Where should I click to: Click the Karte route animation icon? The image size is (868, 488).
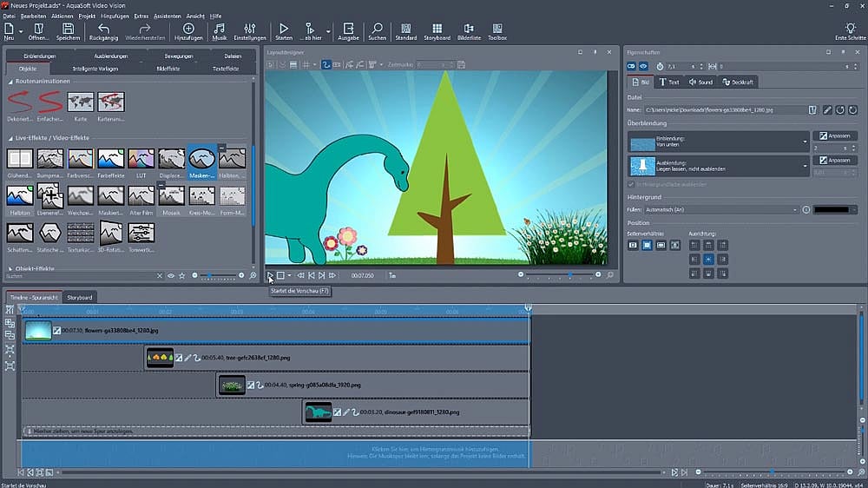80,102
